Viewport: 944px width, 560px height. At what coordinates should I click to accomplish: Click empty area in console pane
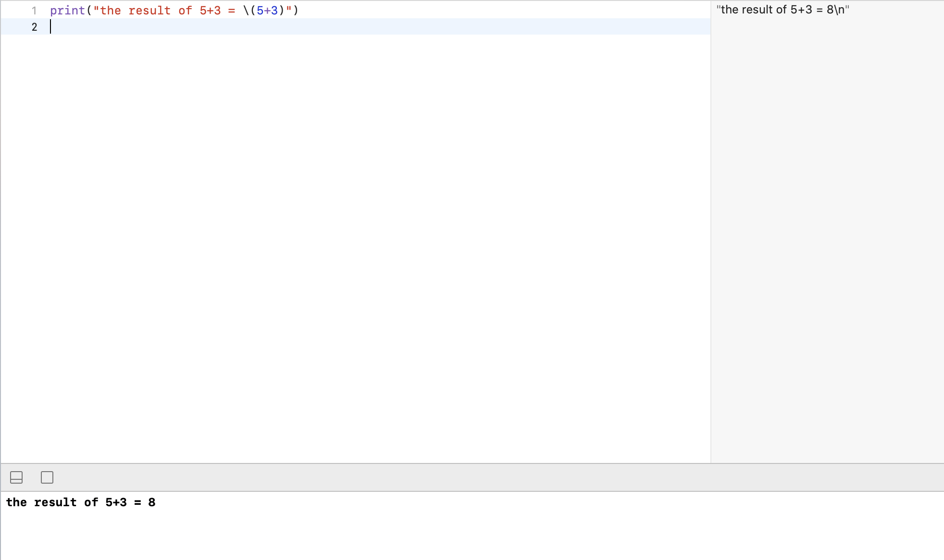(x=471, y=533)
